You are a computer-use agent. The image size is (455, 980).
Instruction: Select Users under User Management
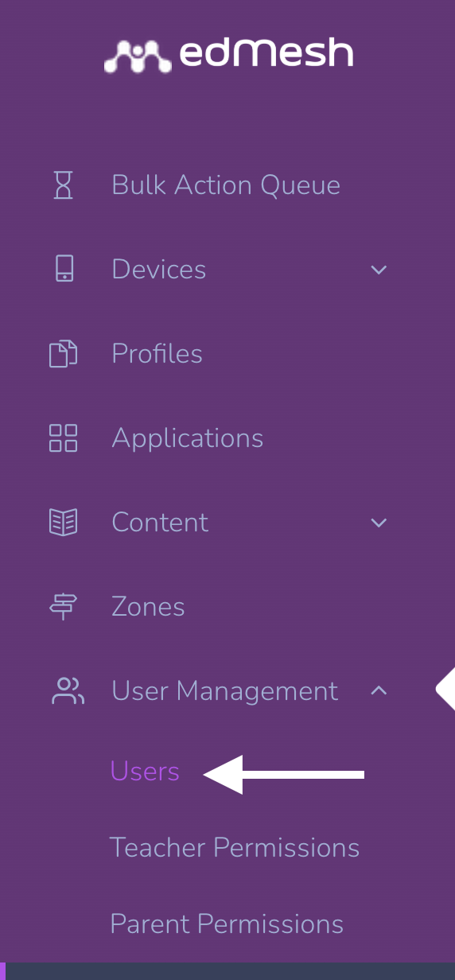click(145, 772)
